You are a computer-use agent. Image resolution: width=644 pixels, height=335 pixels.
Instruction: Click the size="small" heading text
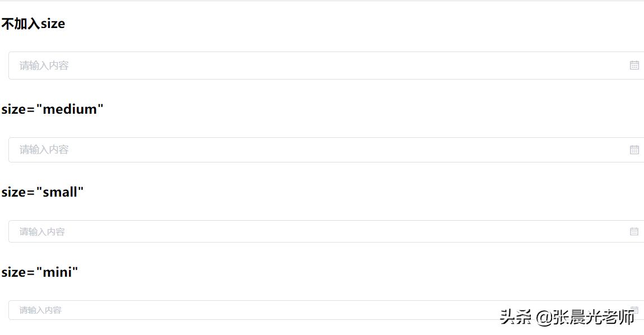tap(43, 192)
